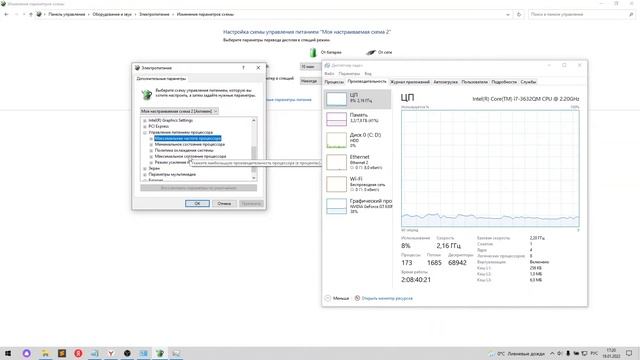This screenshot has height=360, width=640.
Task: Open the 'Панель управления' breadcrumb
Action: [67, 14]
